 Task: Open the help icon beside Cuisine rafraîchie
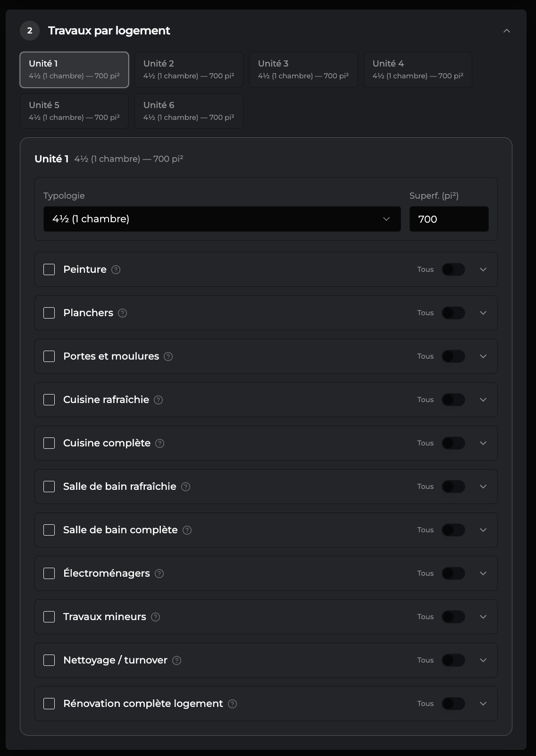(159, 400)
